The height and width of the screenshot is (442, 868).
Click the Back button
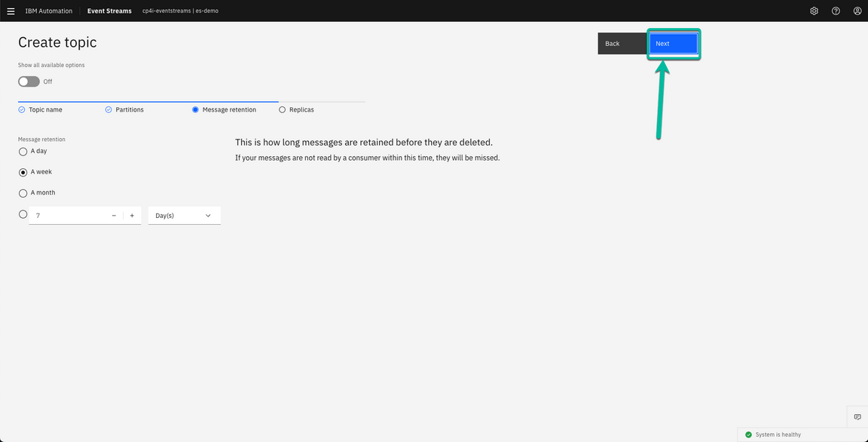pyautogui.click(x=622, y=43)
